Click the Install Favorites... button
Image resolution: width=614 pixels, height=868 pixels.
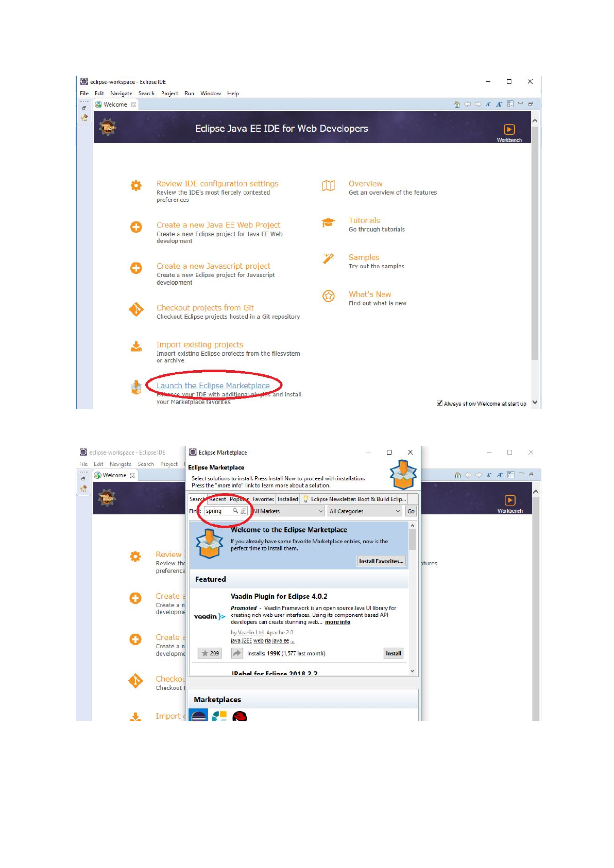coord(381,561)
